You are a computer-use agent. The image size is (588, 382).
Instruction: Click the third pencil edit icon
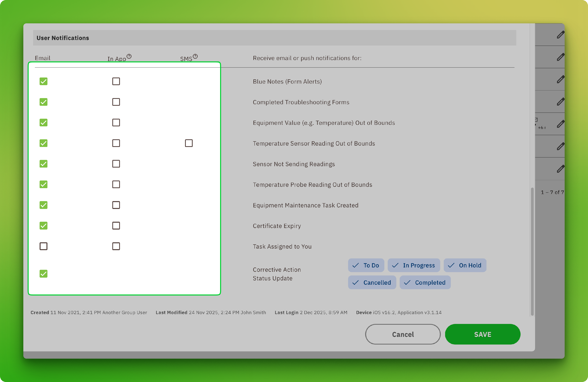(x=560, y=79)
